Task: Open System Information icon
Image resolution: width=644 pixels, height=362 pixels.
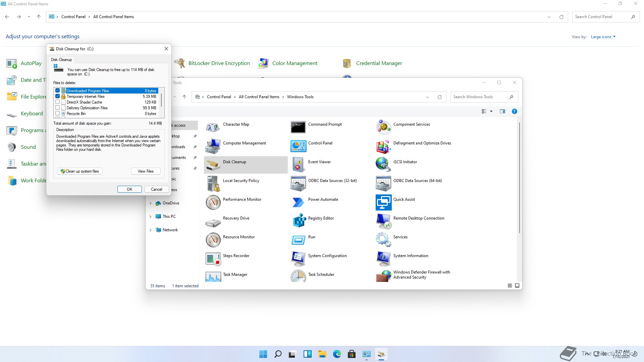Action: (383, 259)
